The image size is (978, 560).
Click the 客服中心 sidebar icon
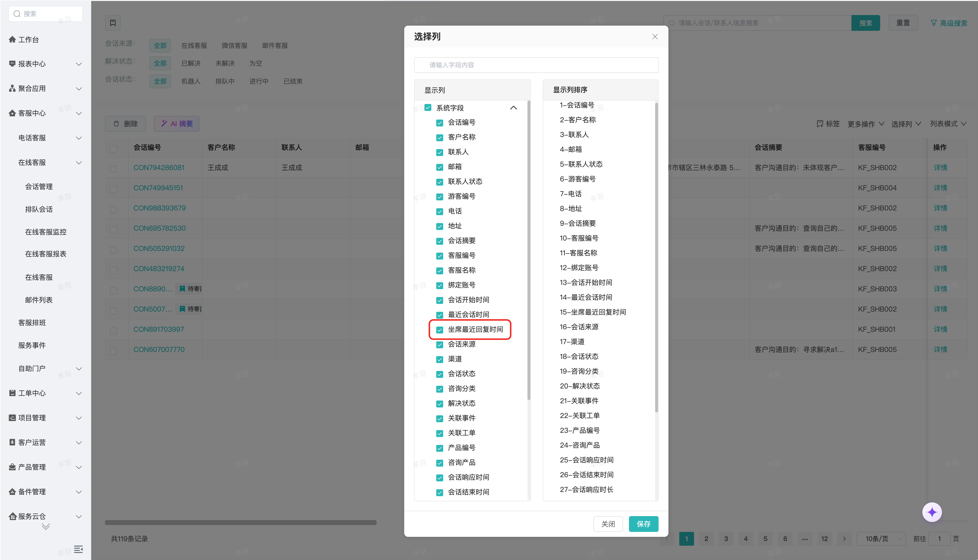point(12,113)
